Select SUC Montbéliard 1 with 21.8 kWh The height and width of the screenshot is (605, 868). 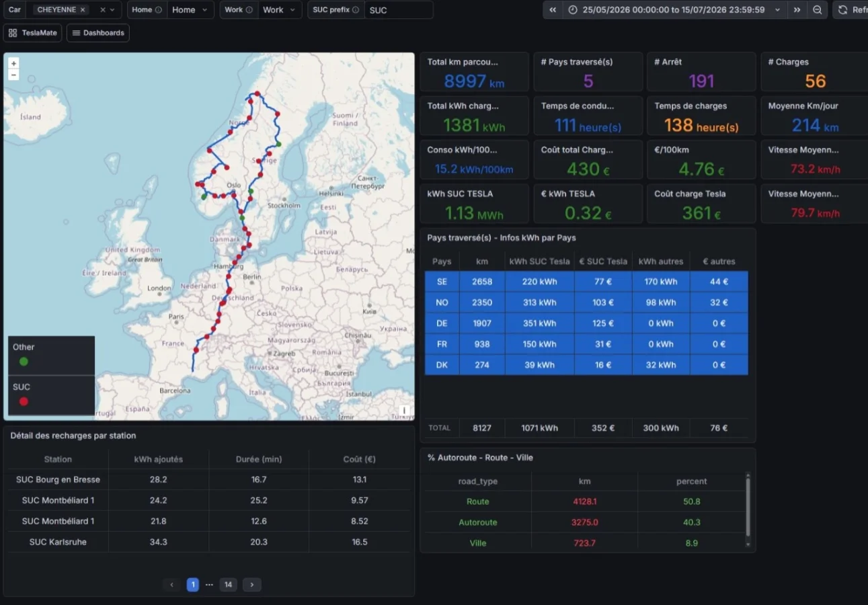click(x=209, y=522)
